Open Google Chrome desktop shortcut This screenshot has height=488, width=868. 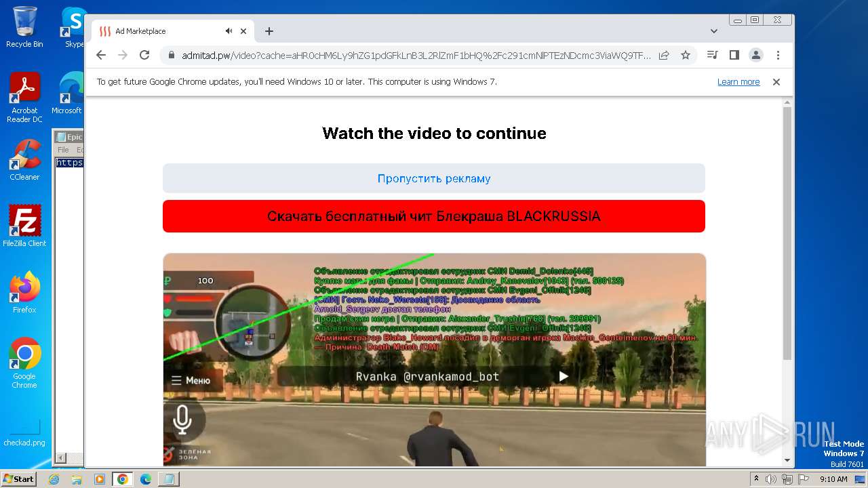point(24,363)
